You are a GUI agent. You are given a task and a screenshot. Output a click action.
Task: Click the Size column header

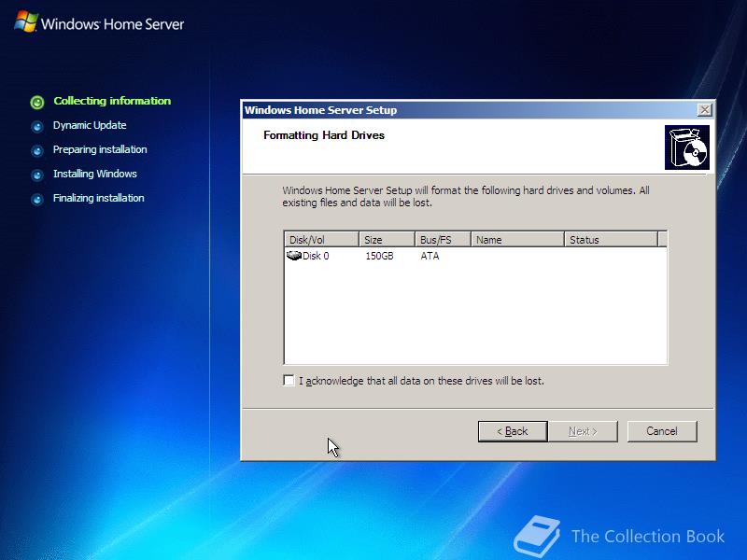pyautogui.click(x=387, y=240)
